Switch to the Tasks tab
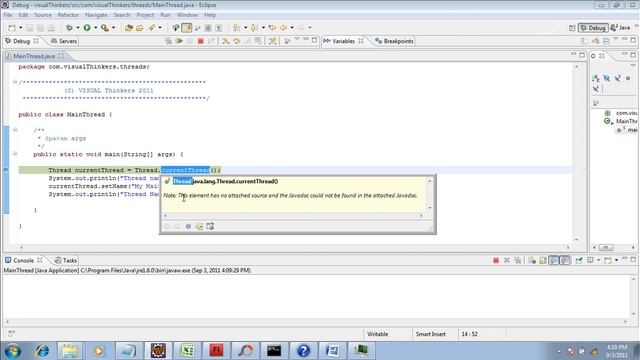640x360 pixels. 66,260
